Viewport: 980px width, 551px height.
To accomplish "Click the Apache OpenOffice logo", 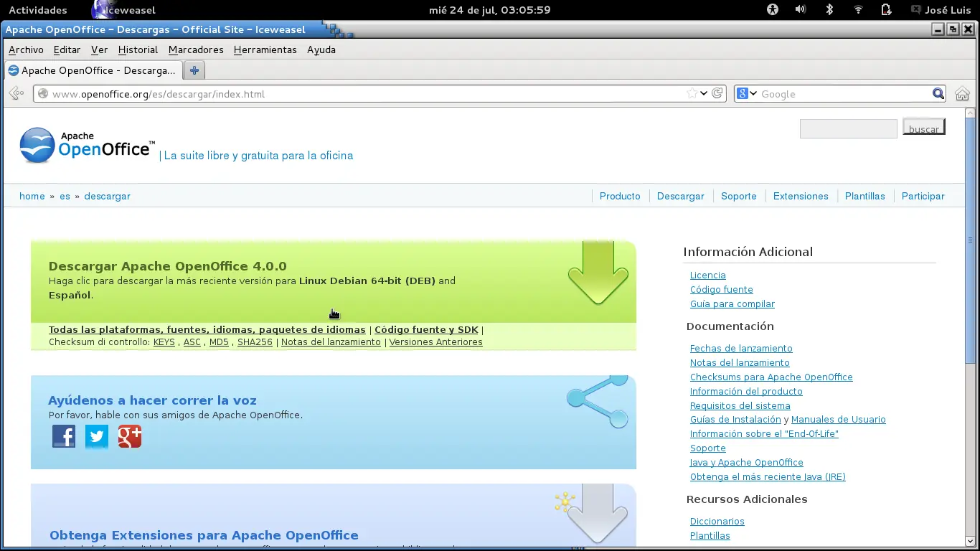I will (86, 146).
